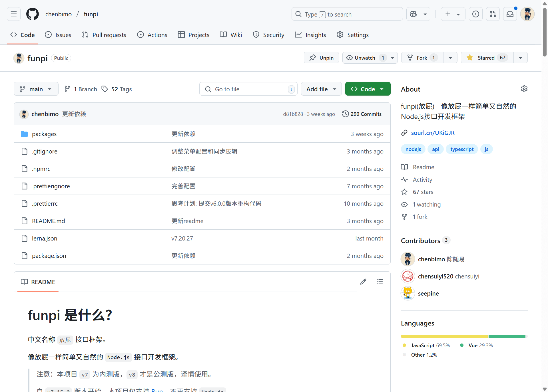
Task: Open the Security tab
Action: (x=268, y=35)
